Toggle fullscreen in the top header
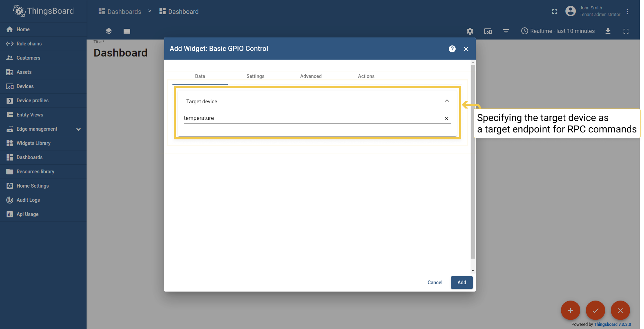 pyautogui.click(x=555, y=11)
